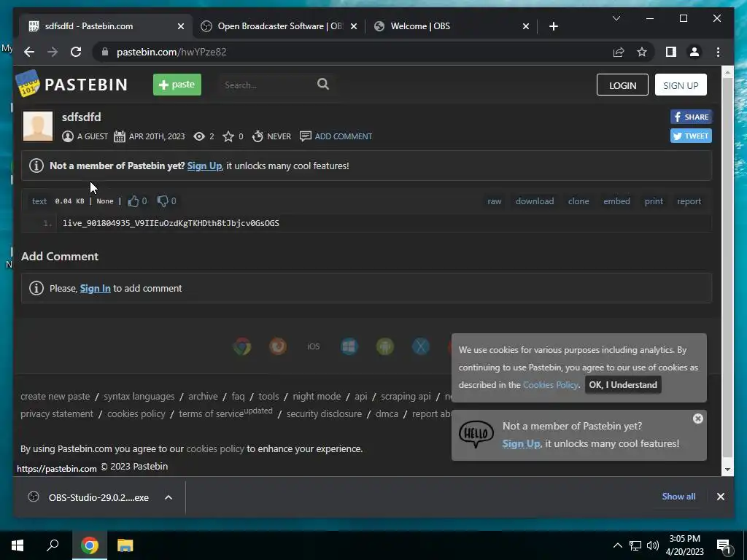Click Sign Up in the member notice
The image size is (747, 560).
[x=204, y=166]
